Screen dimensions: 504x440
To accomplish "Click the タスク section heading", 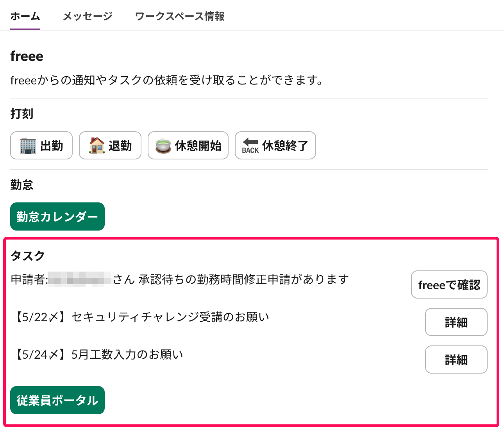I will [27, 256].
